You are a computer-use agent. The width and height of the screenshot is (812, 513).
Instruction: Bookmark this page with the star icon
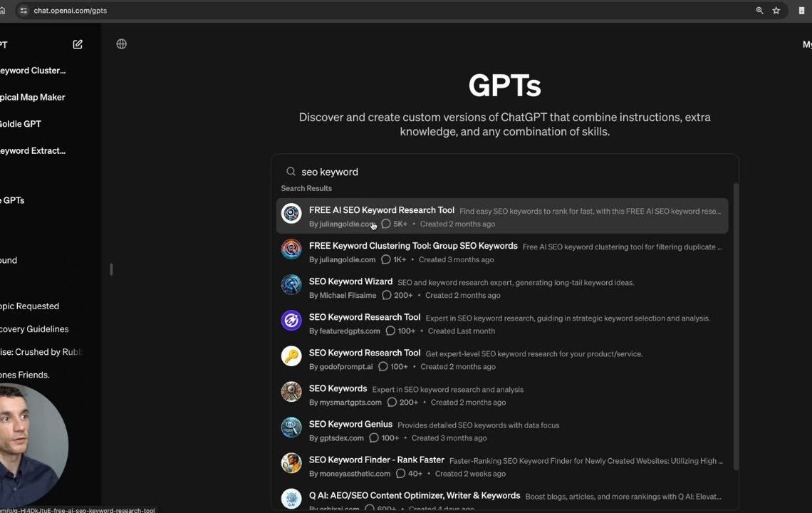[776, 11]
